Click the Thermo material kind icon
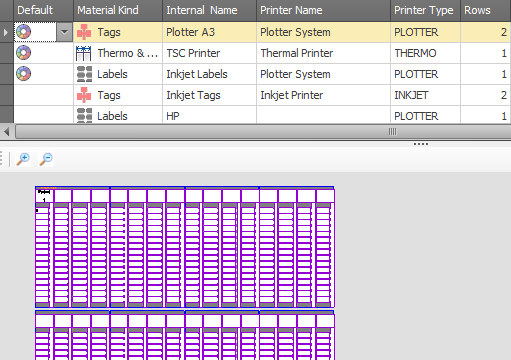 [83, 53]
